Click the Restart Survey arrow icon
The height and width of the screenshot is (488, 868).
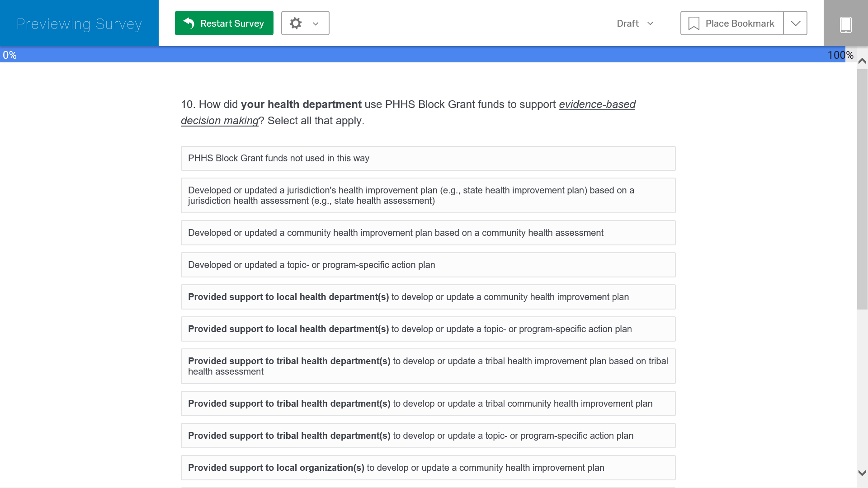(x=189, y=23)
